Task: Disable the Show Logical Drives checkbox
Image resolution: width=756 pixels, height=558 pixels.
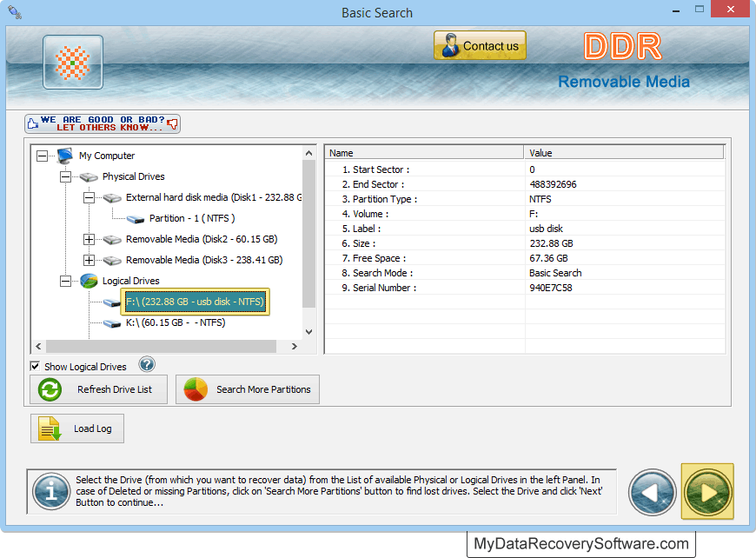Action: coord(35,366)
